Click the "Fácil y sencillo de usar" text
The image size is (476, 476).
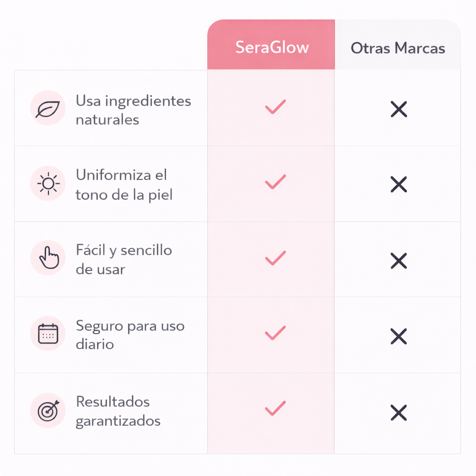coord(124,260)
